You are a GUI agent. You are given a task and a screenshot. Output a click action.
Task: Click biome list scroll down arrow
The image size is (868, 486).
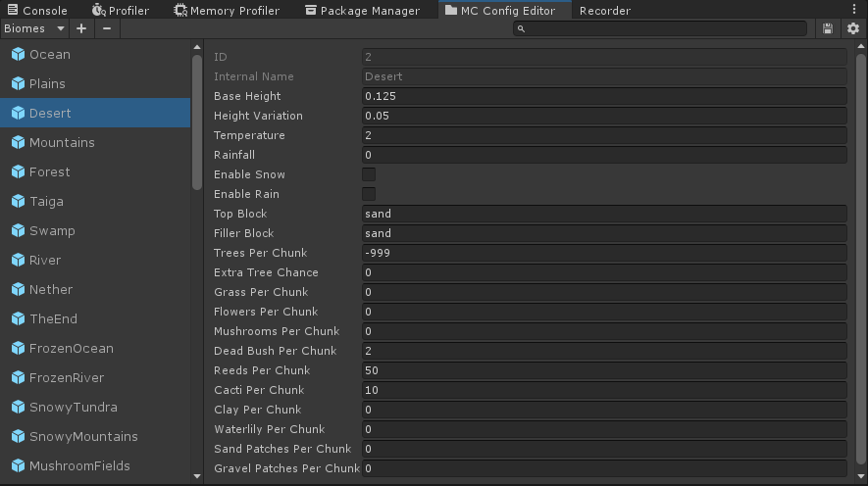pos(197,476)
